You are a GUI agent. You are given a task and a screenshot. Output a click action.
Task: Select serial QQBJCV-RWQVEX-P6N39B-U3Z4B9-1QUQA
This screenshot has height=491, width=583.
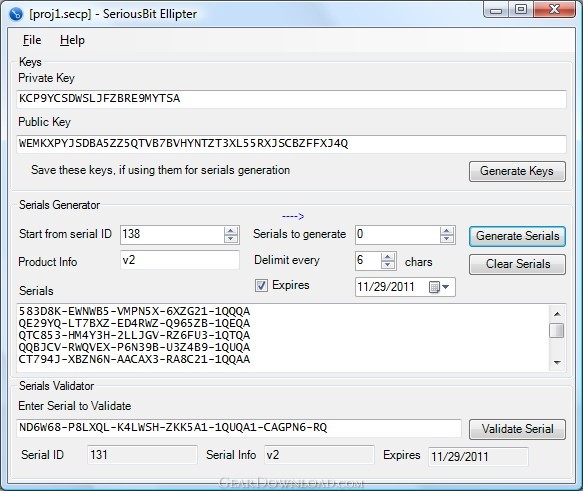tap(134, 347)
